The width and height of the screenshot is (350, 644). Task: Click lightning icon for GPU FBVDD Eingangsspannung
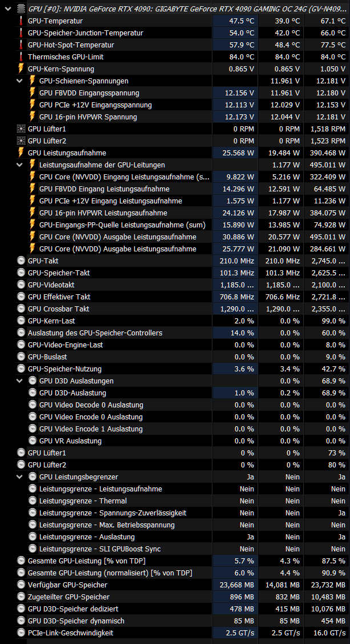tap(33, 93)
